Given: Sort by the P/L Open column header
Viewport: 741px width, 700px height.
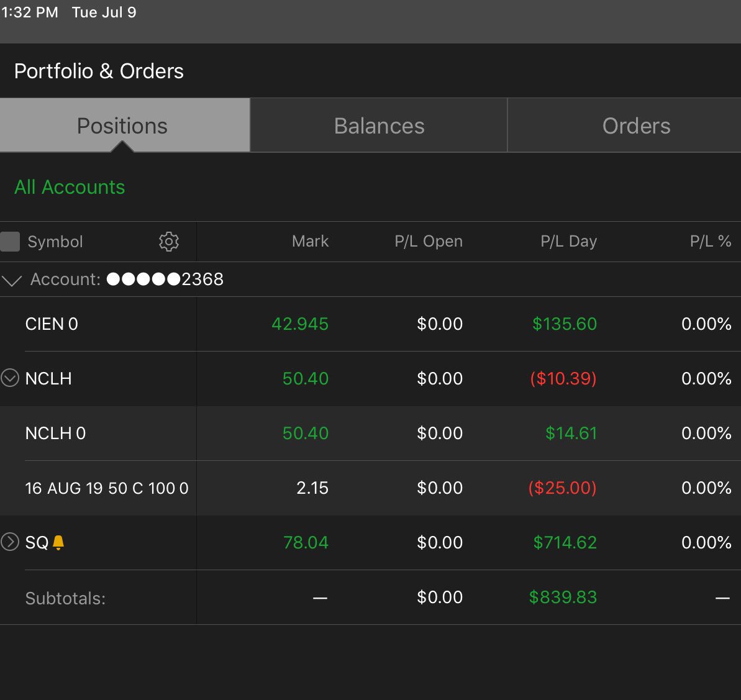Looking at the screenshot, I should 429,241.
